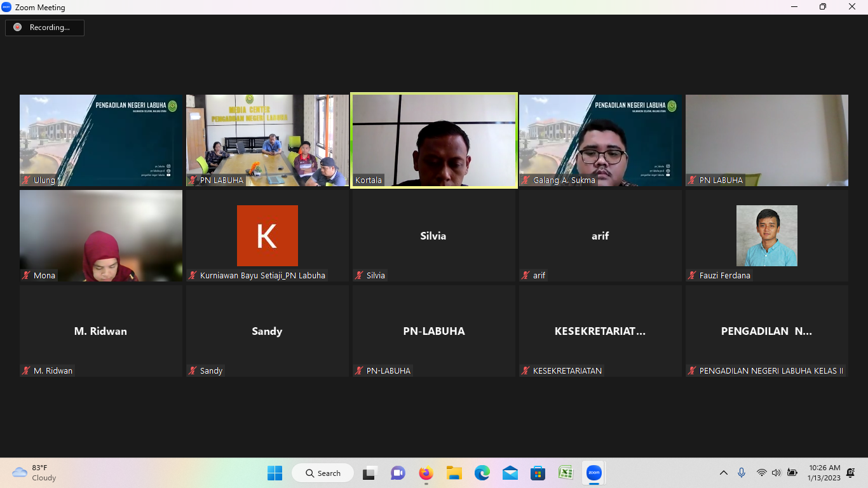Click the Recording button to stop recording
868x488 pixels.
pyautogui.click(x=44, y=27)
